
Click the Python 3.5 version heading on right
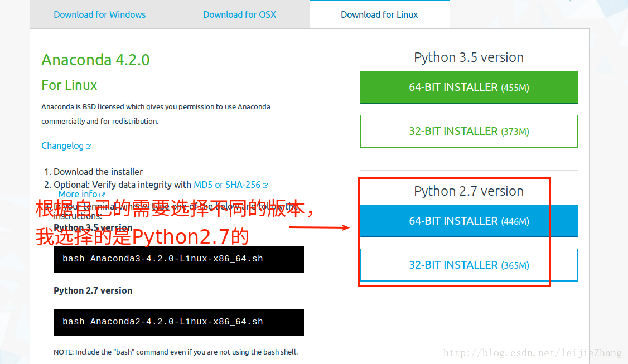point(468,57)
